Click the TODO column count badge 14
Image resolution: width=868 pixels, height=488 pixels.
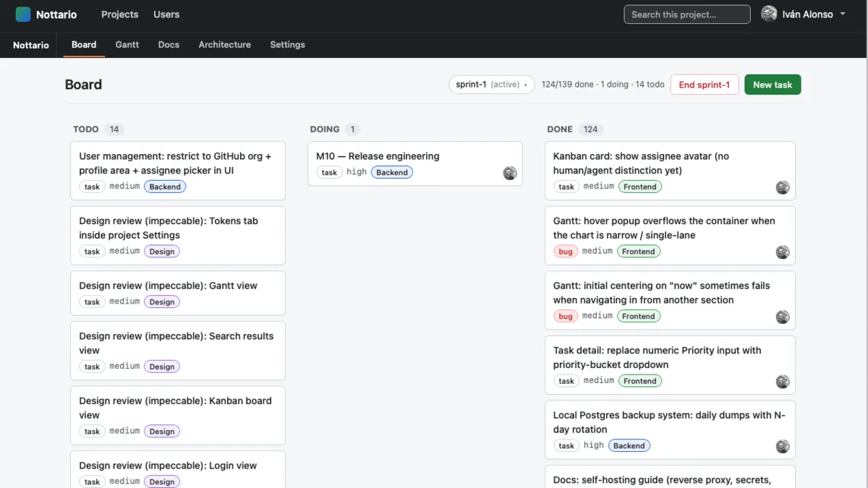pyautogui.click(x=114, y=129)
